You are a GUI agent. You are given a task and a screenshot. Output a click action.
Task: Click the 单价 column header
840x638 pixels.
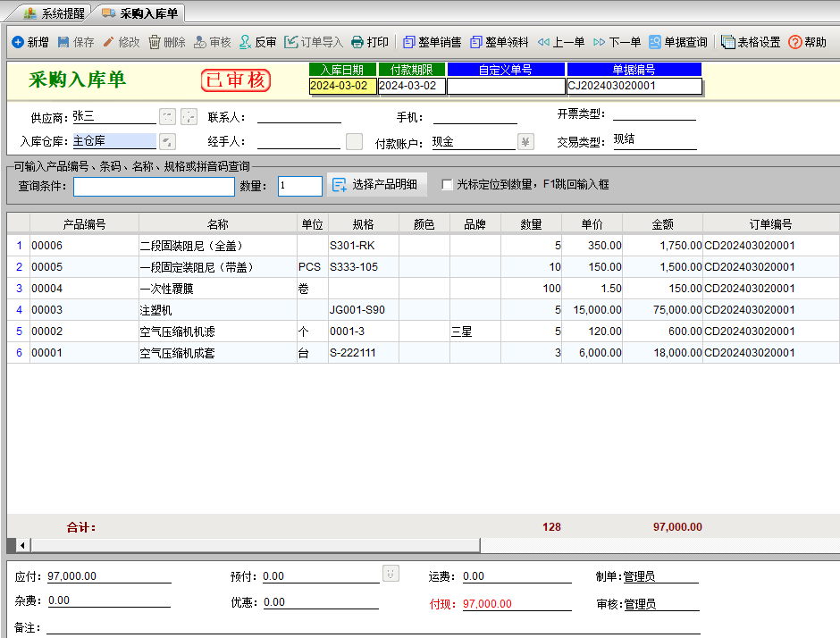click(x=592, y=224)
